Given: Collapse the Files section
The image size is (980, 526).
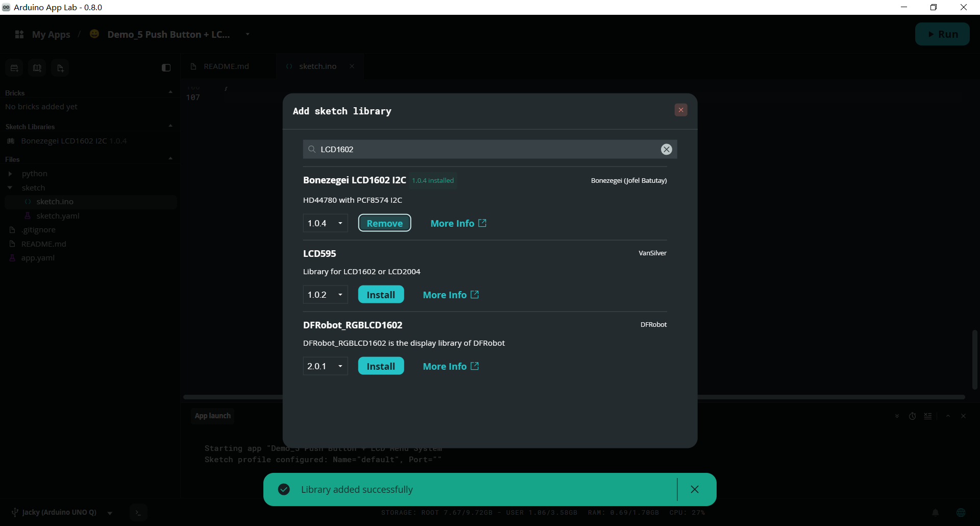Looking at the screenshot, I should coord(170,159).
